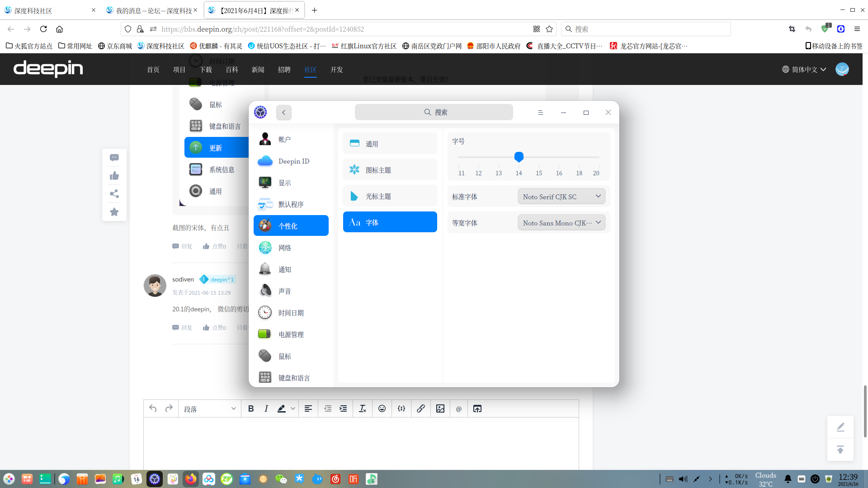Click the star favorite icon on left
This screenshot has height=488, width=868.
coord(114,212)
